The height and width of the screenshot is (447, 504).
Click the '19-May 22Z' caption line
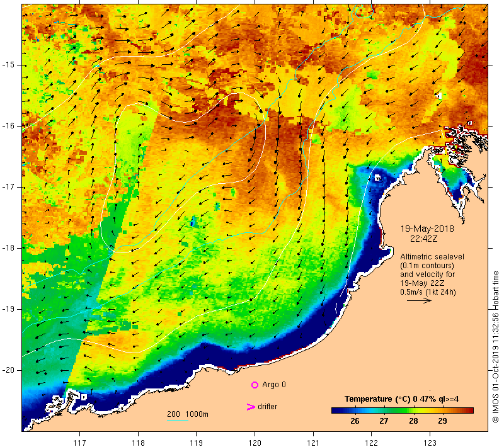coord(422,283)
